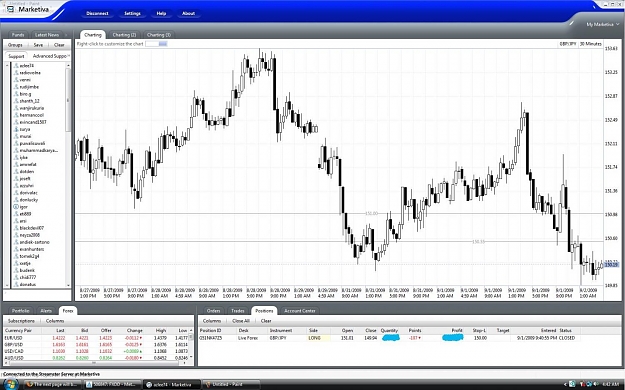Screen dimensions: 625x390
Task: Click the scroll up arrow of user list
Action: point(68,65)
